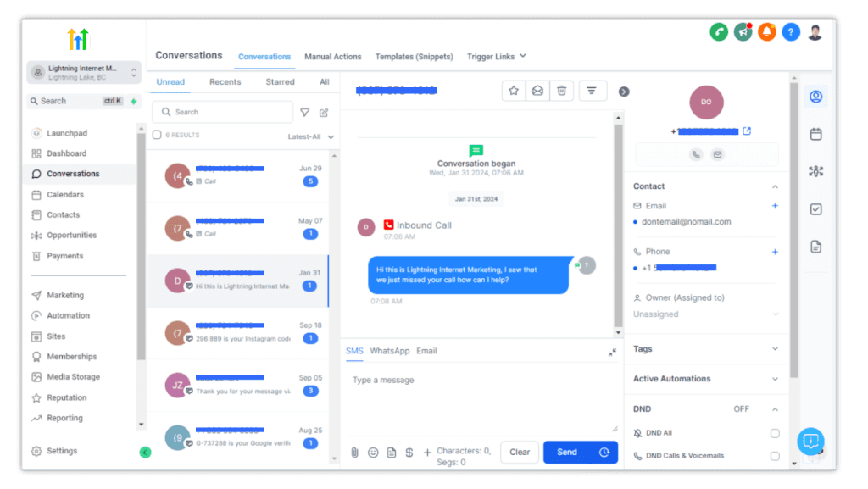This screenshot has width=868, height=489.
Task: Delete the current conversation
Action: coord(562,91)
